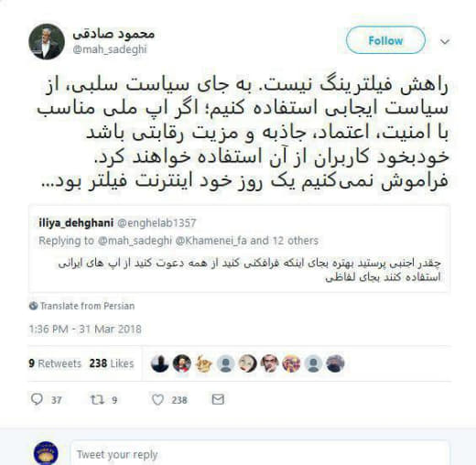
Task: Expand tweet options chevron next to Follow
Action: tap(445, 41)
